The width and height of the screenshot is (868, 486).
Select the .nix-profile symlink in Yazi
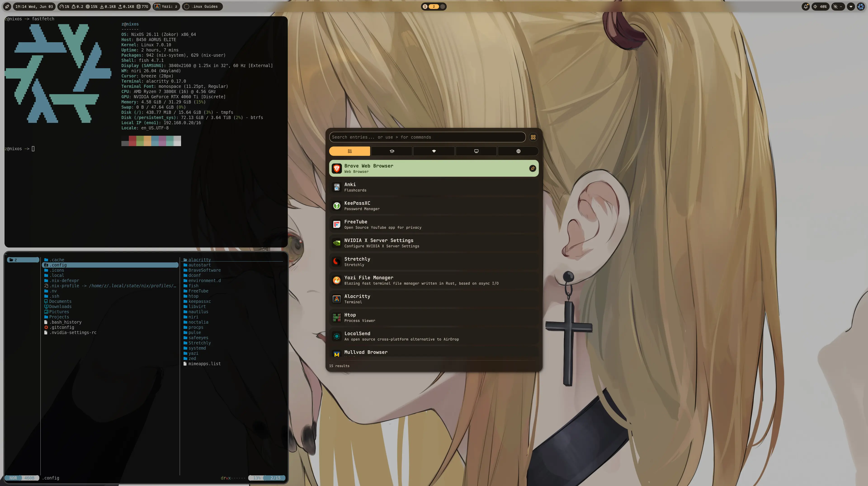pyautogui.click(x=110, y=286)
